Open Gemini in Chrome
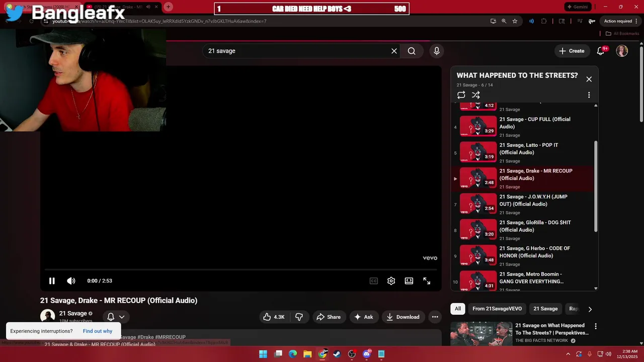This screenshot has width=644, height=362. tap(577, 7)
